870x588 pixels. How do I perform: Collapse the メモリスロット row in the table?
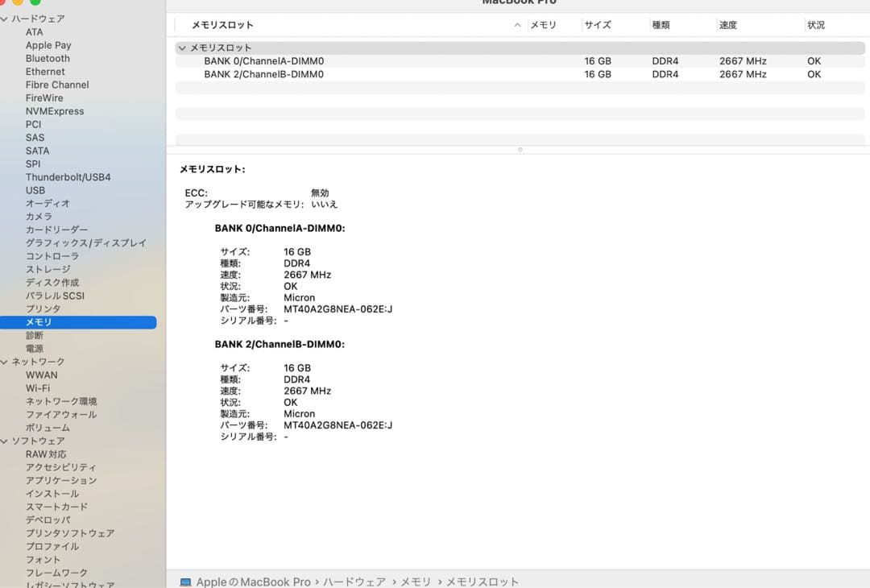tap(181, 48)
